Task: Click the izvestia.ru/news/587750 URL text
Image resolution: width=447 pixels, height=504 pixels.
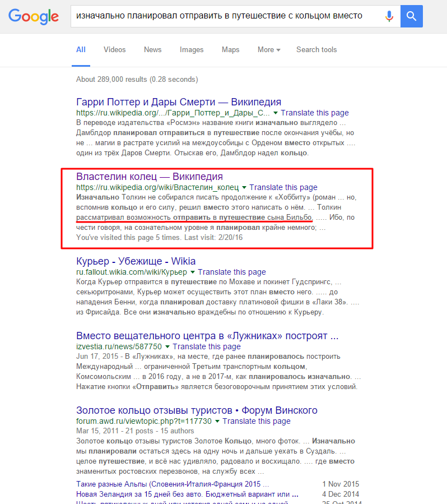Action: pos(119,346)
